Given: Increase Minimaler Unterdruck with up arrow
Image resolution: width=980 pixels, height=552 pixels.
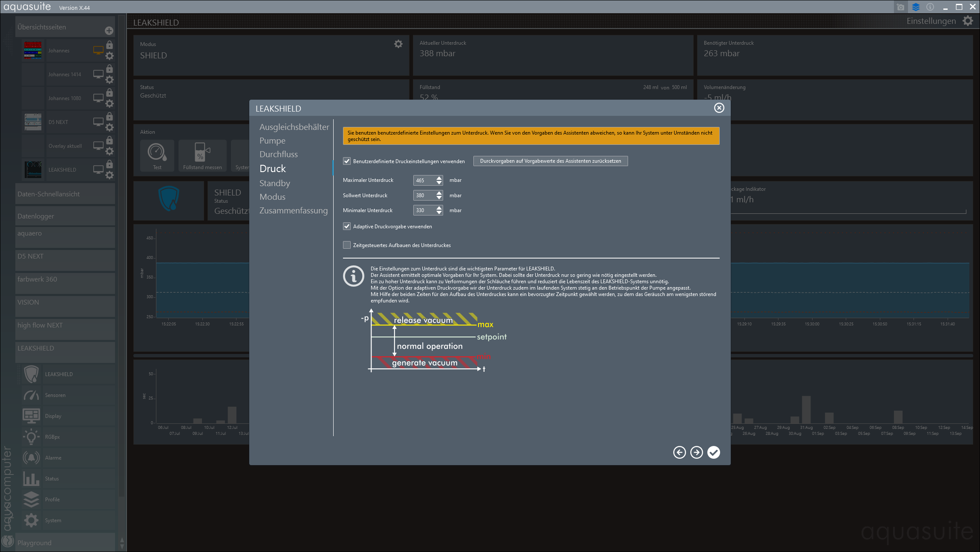Looking at the screenshot, I should click(x=439, y=208).
